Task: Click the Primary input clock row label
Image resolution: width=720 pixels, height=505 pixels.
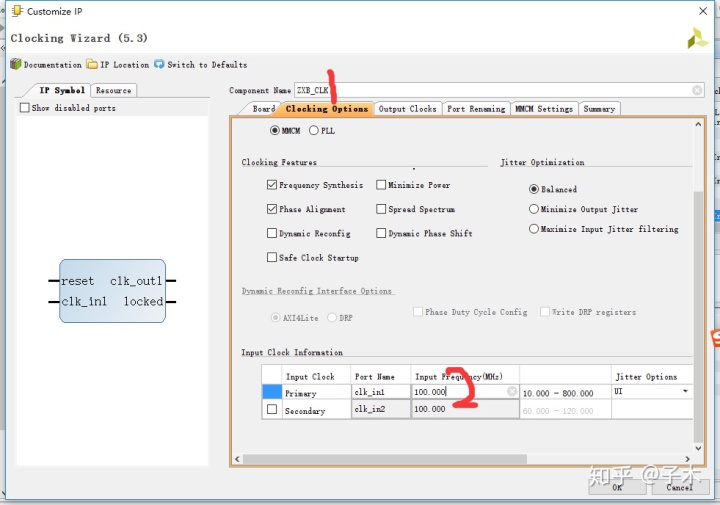Action: pyautogui.click(x=301, y=393)
